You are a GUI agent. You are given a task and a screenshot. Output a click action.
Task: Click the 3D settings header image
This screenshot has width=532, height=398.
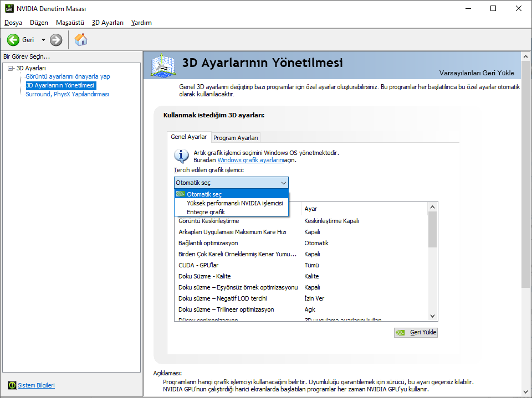(163, 65)
